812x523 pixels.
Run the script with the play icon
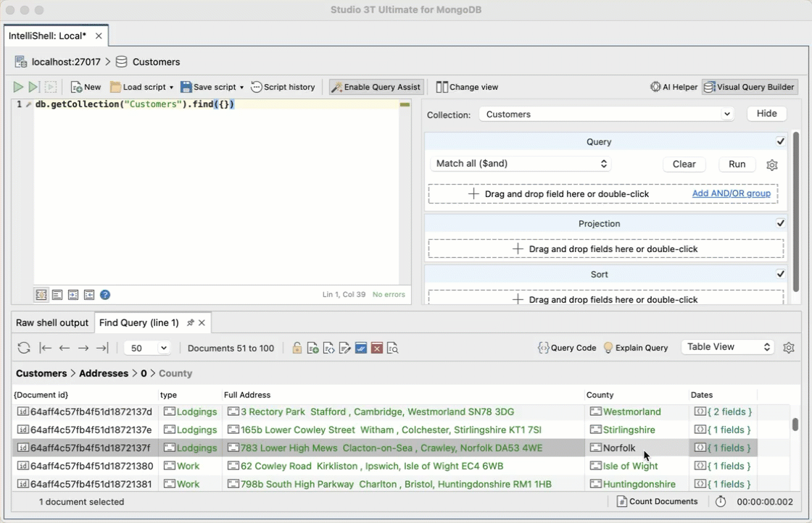tap(18, 87)
